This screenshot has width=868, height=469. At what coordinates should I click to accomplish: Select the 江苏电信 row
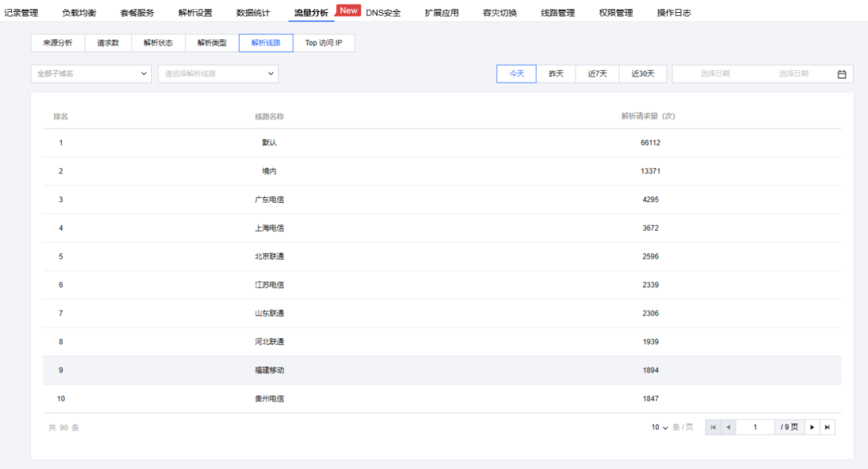click(x=442, y=285)
